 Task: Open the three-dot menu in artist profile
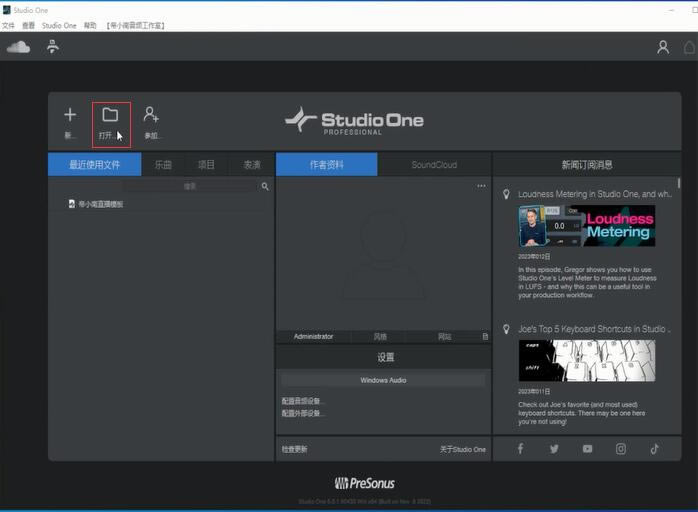(481, 186)
